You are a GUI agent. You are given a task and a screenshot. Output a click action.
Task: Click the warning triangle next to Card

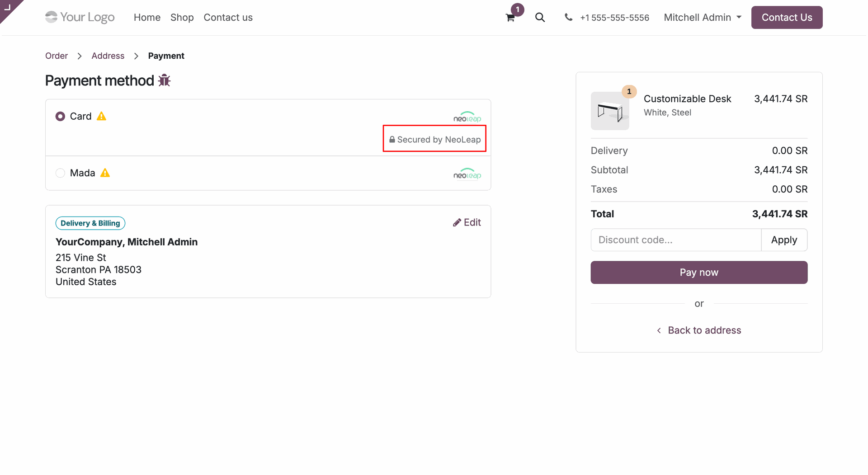coord(102,116)
